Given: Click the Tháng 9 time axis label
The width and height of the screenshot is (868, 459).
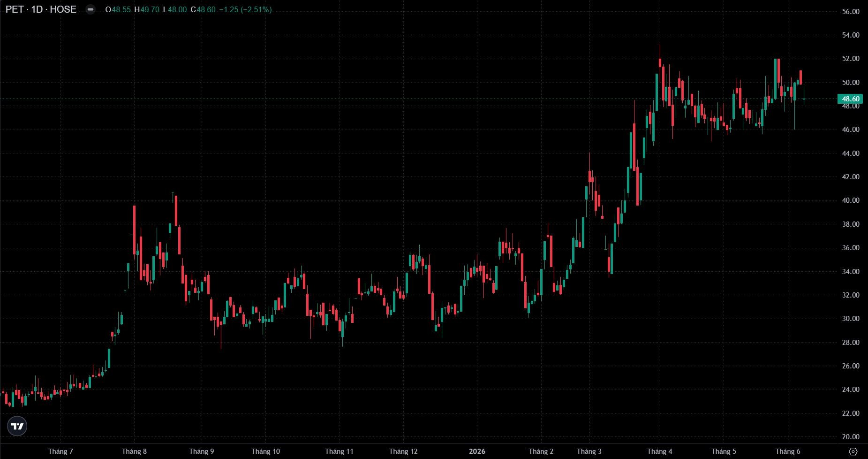Looking at the screenshot, I should click(202, 451).
